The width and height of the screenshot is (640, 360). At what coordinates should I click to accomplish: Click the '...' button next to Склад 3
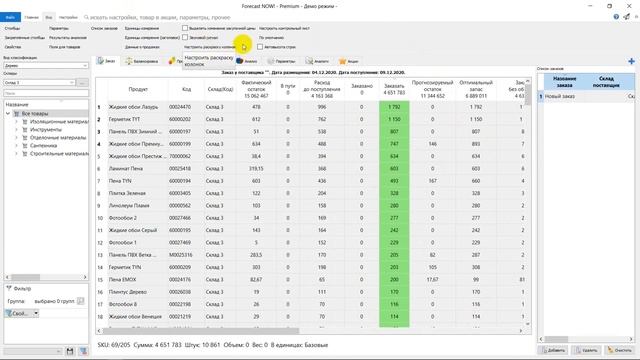[x=82, y=82]
